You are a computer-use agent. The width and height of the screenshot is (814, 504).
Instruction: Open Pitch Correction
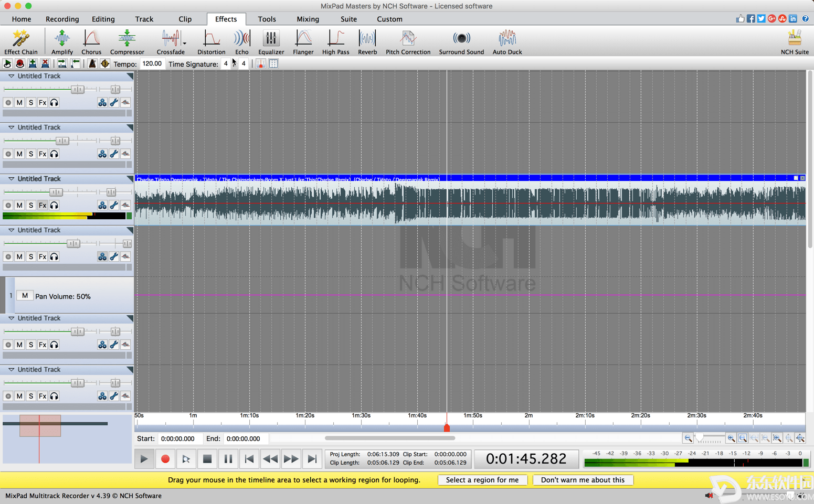pos(408,42)
